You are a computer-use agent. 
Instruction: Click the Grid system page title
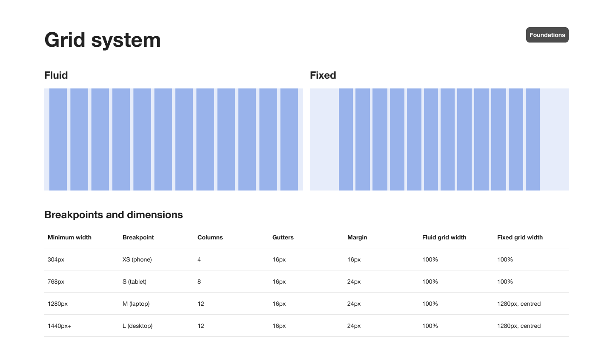point(103,40)
